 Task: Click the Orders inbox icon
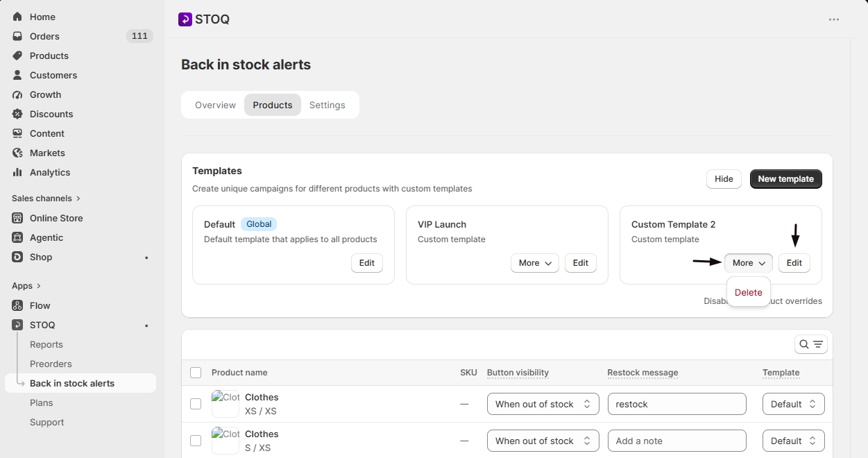click(17, 36)
